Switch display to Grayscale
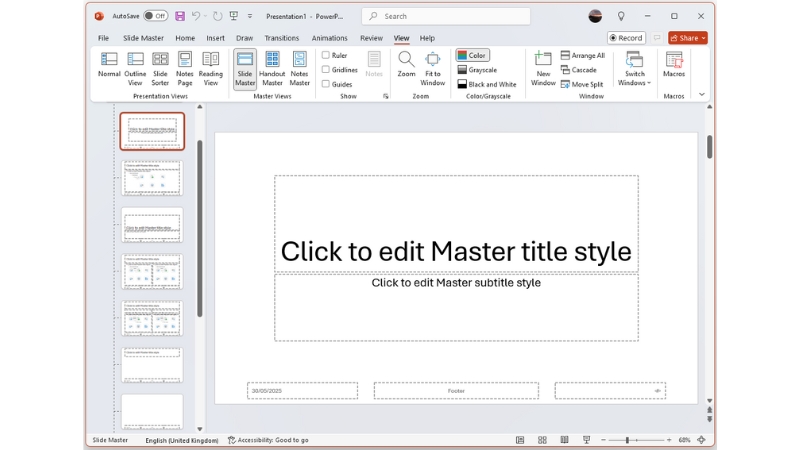The image size is (800, 450). tap(478, 70)
